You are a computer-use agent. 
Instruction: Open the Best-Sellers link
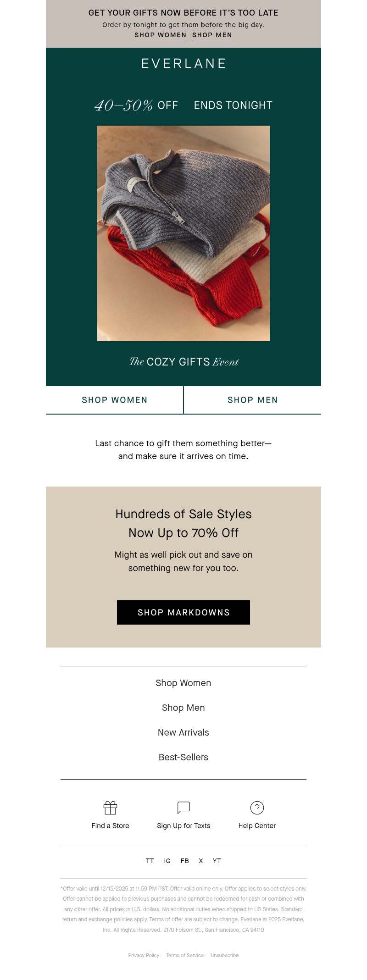(x=183, y=757)
